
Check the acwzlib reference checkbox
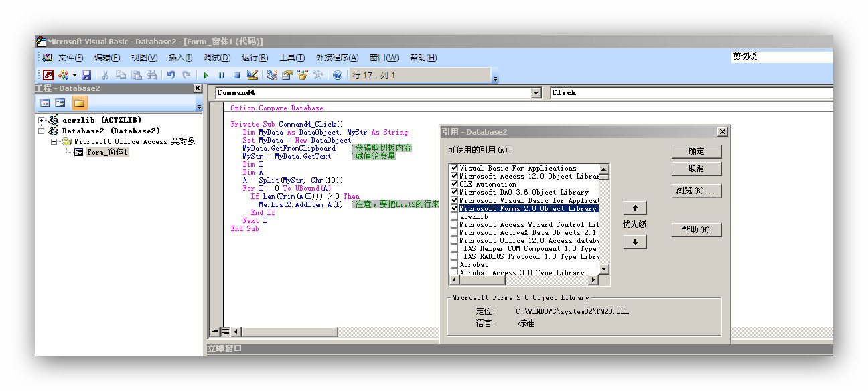pyautogui.click(x=455, y=216)
